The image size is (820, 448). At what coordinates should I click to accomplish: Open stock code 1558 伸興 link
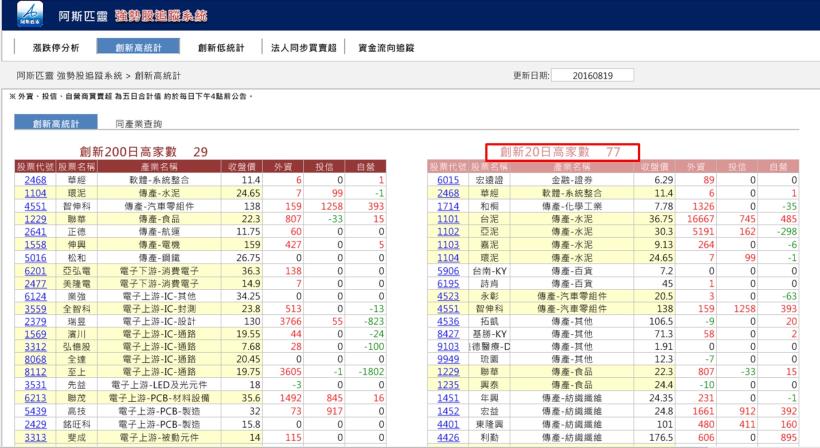(35, 245)
